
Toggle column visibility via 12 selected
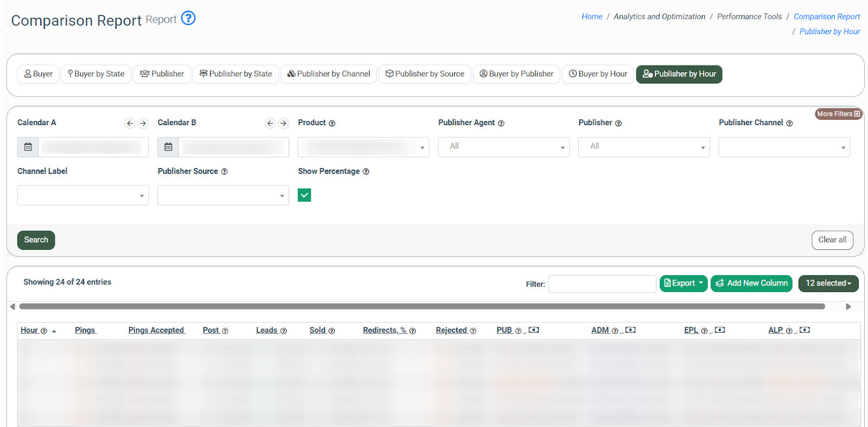828,283
